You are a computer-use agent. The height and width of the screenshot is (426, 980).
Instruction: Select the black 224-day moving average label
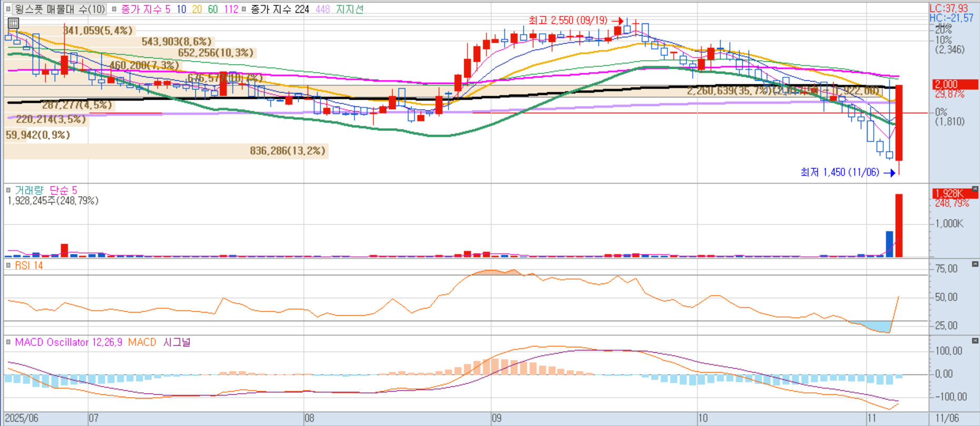(x=280, y=9)
